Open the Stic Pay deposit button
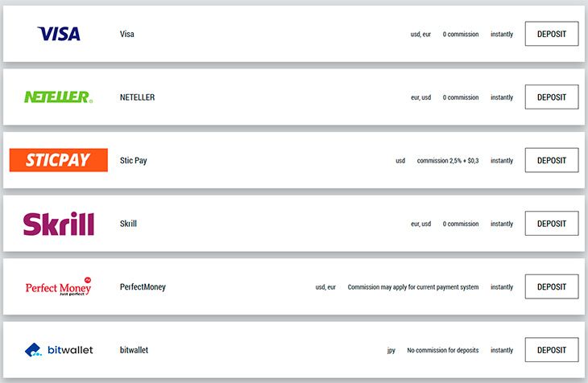Viewport: 588px width, 383px height. click(x=552, y=160)
